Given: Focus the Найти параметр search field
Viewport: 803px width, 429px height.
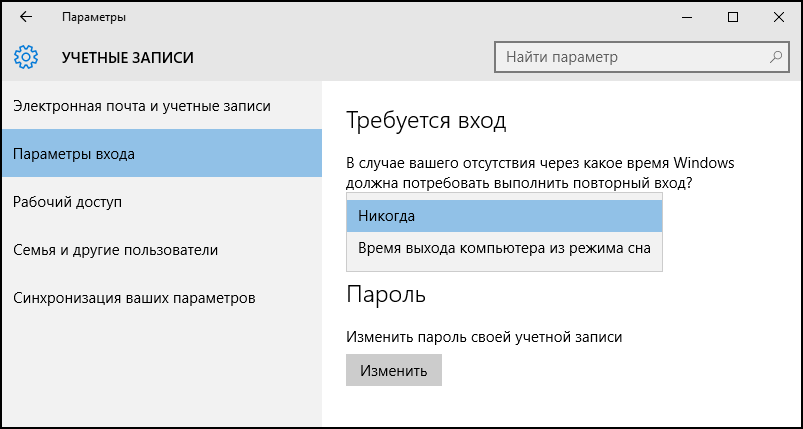Looking at the screenshot, I should tap(641, 57).
